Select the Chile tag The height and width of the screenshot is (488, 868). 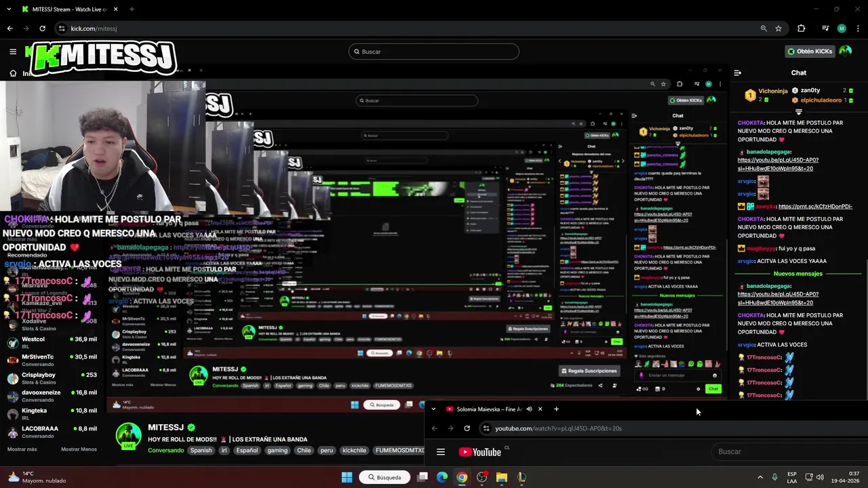[304, 450]
